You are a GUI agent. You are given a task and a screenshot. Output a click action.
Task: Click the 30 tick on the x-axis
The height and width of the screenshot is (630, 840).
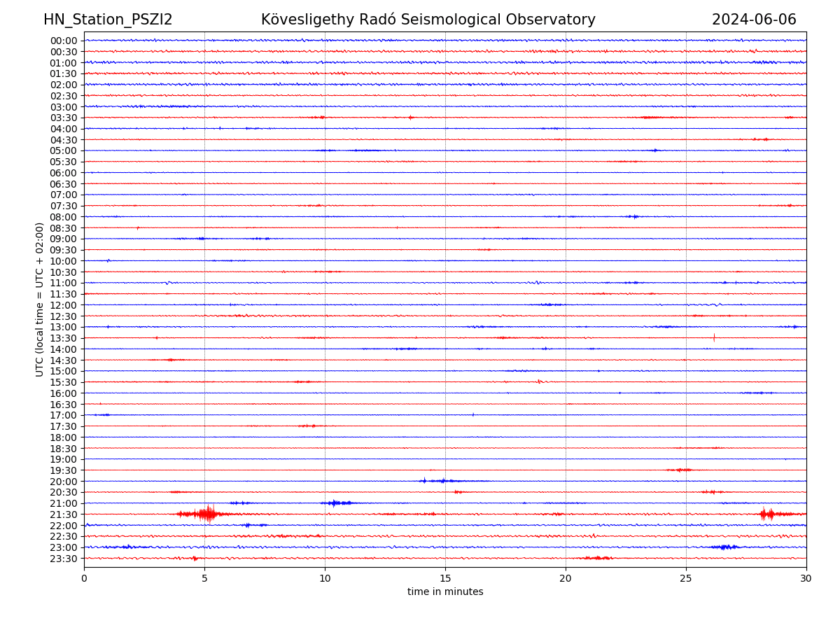point(806,579)
